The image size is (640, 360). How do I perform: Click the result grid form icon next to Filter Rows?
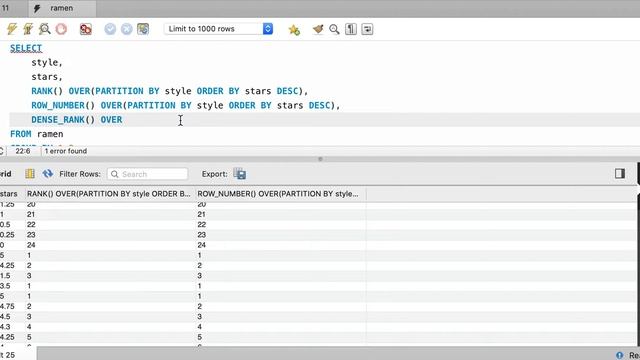pyautogui.click(x=30, y=174)
